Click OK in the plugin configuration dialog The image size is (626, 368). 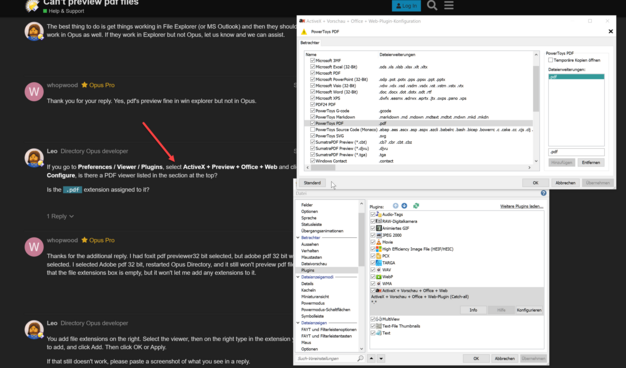coord(535,183)
